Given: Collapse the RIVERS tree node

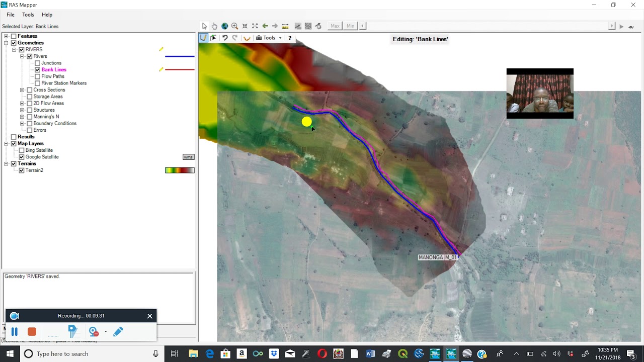Looking at the screenshot, I should click(x=14, y=50).
